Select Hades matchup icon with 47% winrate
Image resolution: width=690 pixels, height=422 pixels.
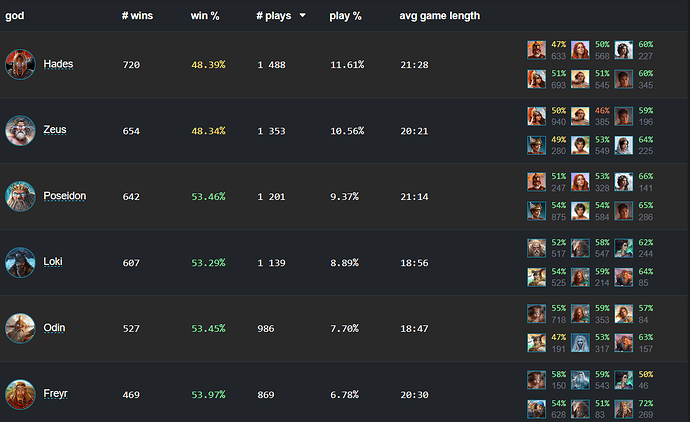click(x=536, y=50)
